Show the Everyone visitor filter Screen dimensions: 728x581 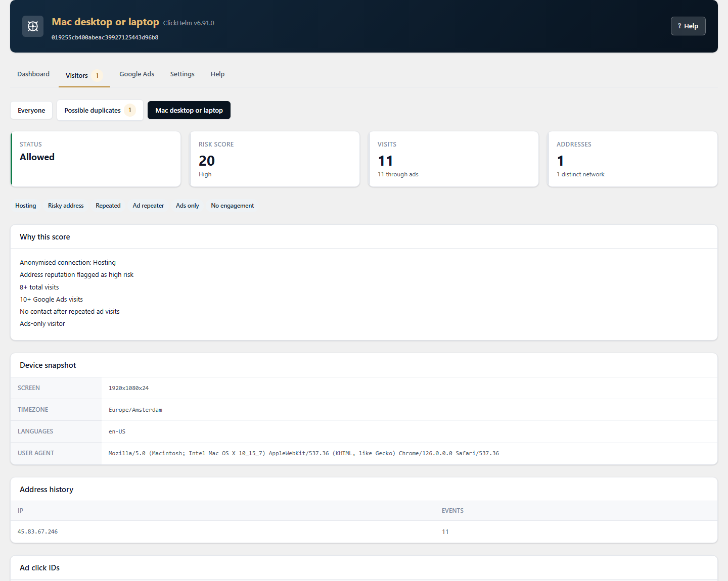(x=31, y=110)
